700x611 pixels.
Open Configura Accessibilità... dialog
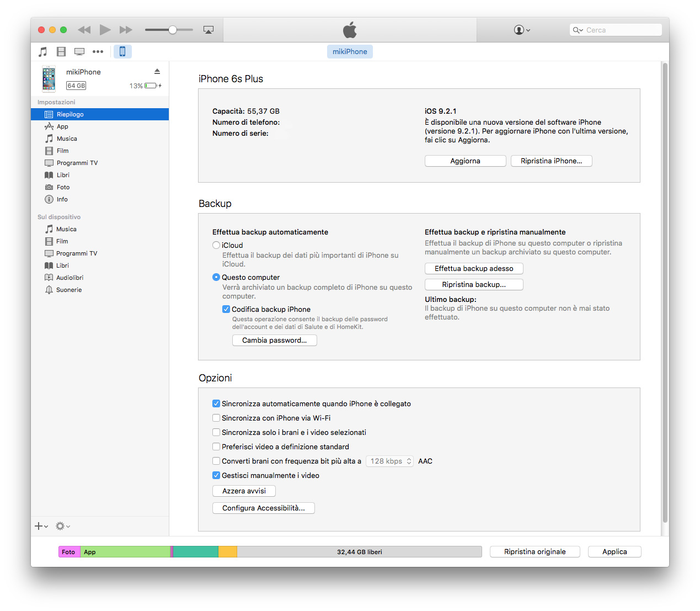(264, 508)
